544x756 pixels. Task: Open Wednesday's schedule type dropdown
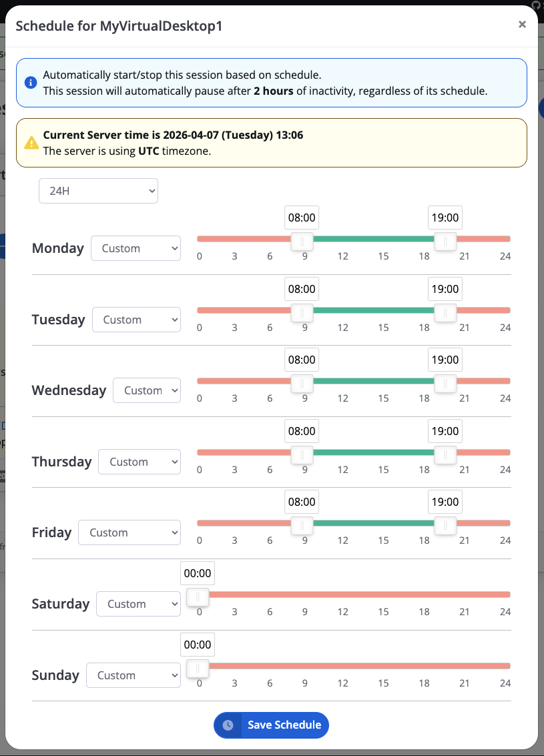coord(147,390)
